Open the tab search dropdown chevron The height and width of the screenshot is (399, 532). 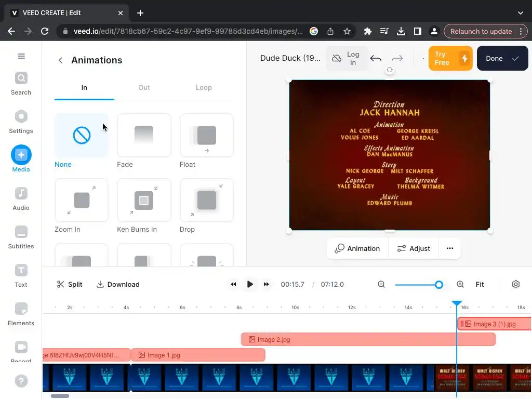(x=521, y=13)
